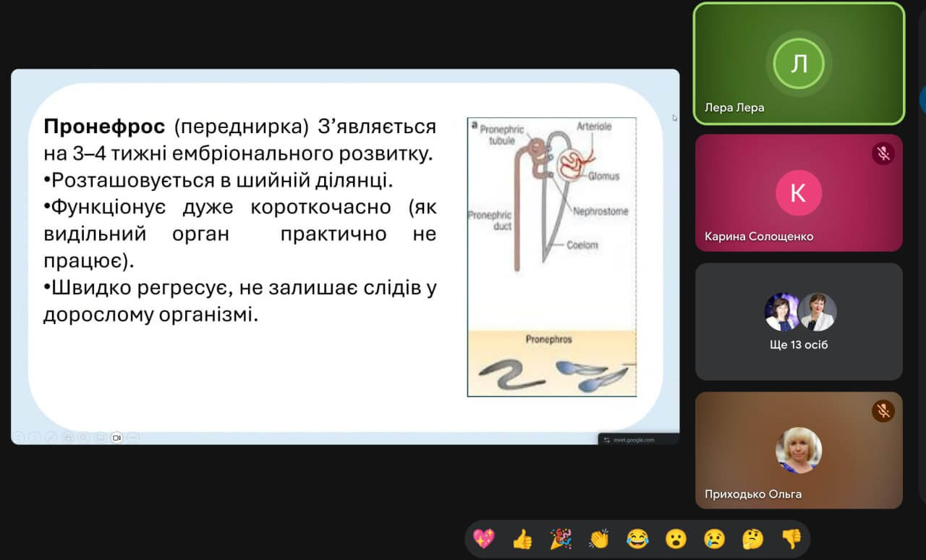Send the party popper reaction
This screenshot has width=926, height=560.
561,538
